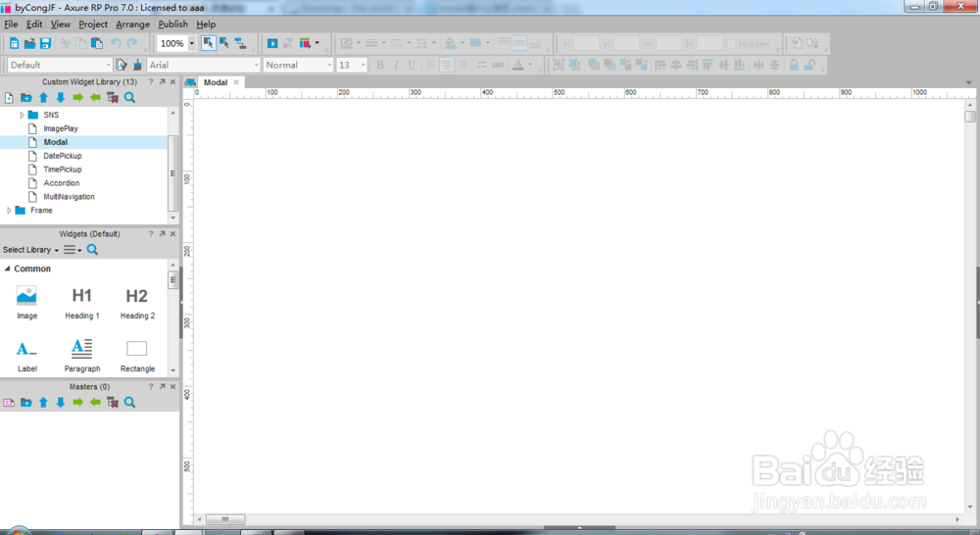Screen dimensions: 980x535
Task: Click the canvas horizontal scrollbar thumb
Action: click(225, 519)
